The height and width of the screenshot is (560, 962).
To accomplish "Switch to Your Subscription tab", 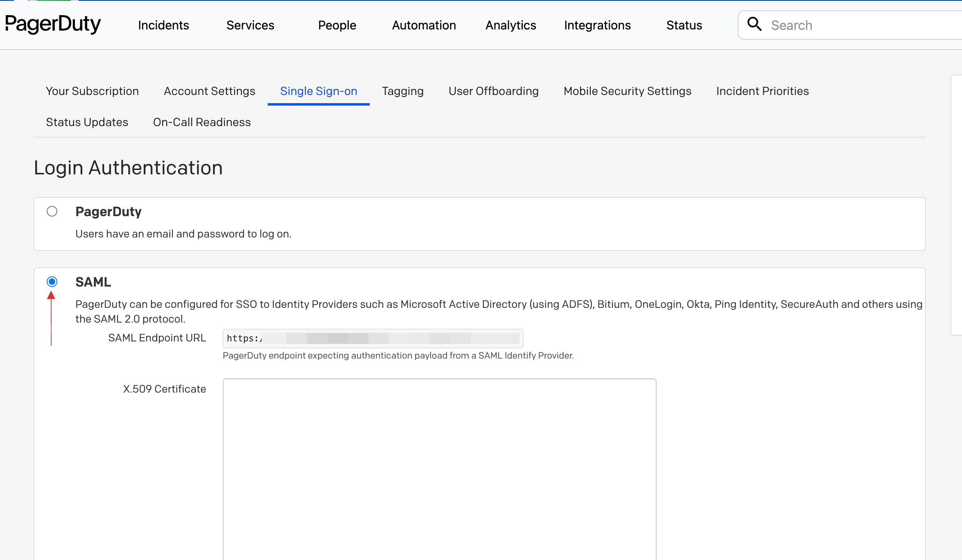I will [x=92, y=91].
